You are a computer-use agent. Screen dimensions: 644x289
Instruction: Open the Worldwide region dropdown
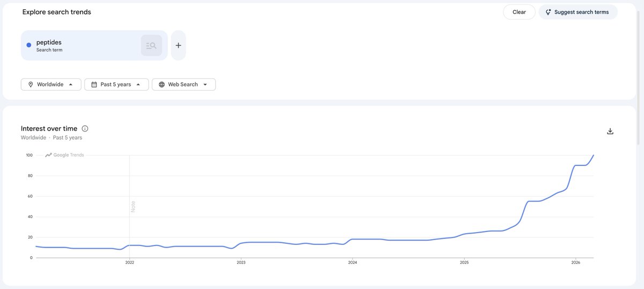tap(51, 84)
